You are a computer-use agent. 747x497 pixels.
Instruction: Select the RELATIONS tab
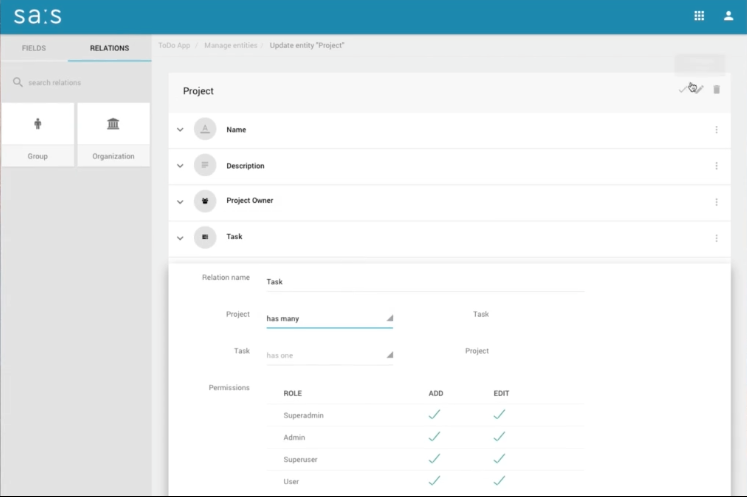(x=109, y=48)
